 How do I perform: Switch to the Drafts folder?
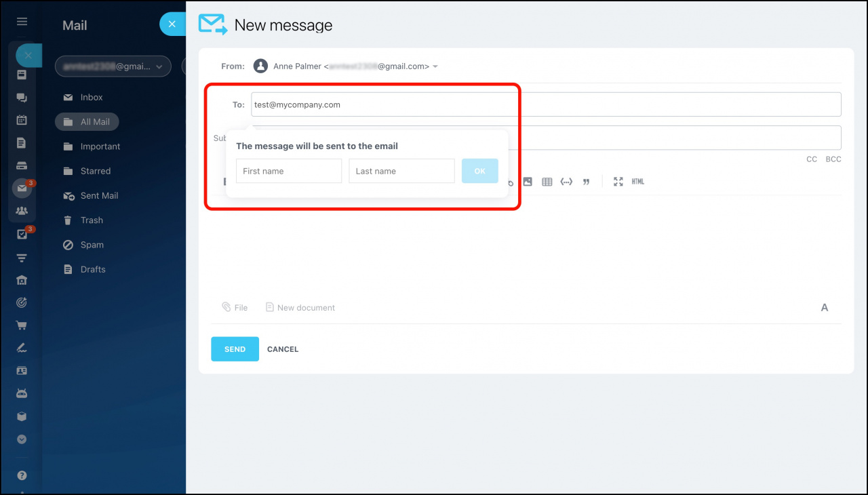[x=92, y=269]
